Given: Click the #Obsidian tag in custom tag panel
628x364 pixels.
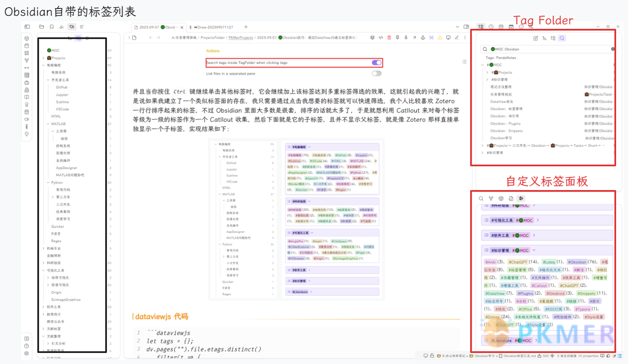Looking at the screenshot, I should (x=576, y=262).
